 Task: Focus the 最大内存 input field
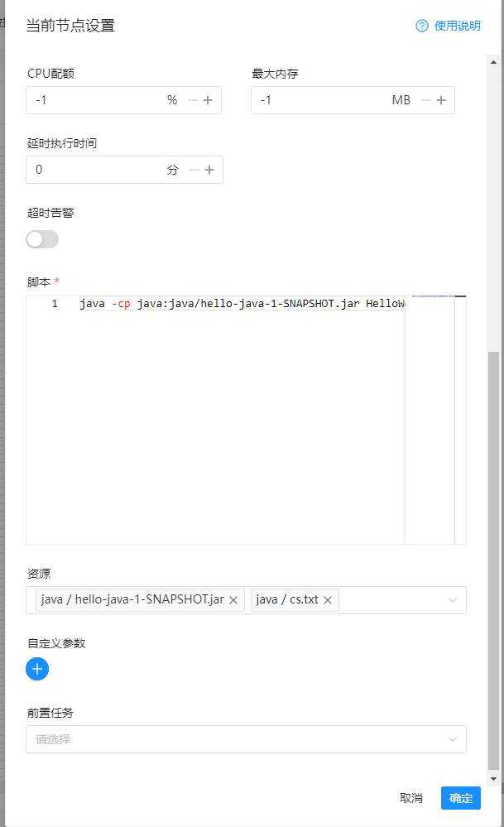319,100
